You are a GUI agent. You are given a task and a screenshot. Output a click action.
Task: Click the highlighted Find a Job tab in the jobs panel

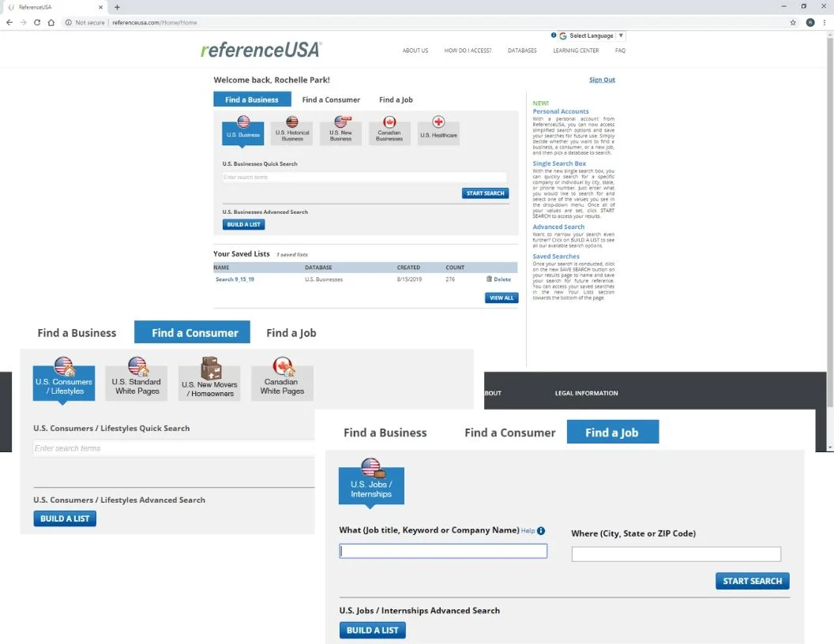(x=613, y=432)
